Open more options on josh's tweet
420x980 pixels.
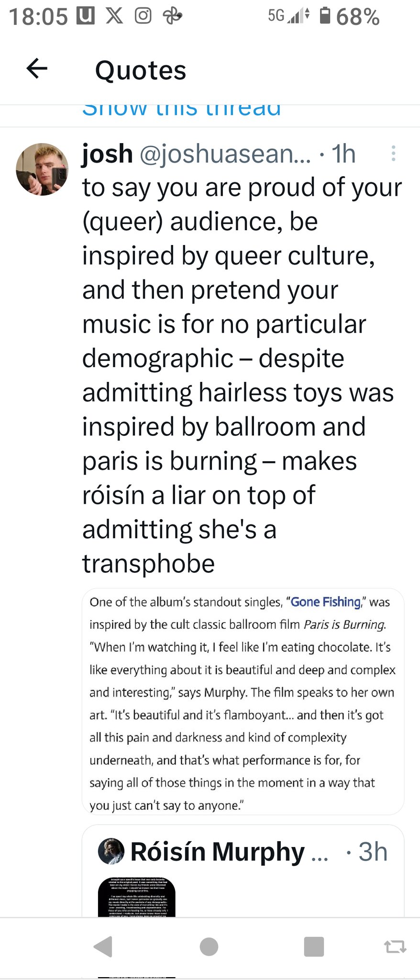tap(393, 153)
